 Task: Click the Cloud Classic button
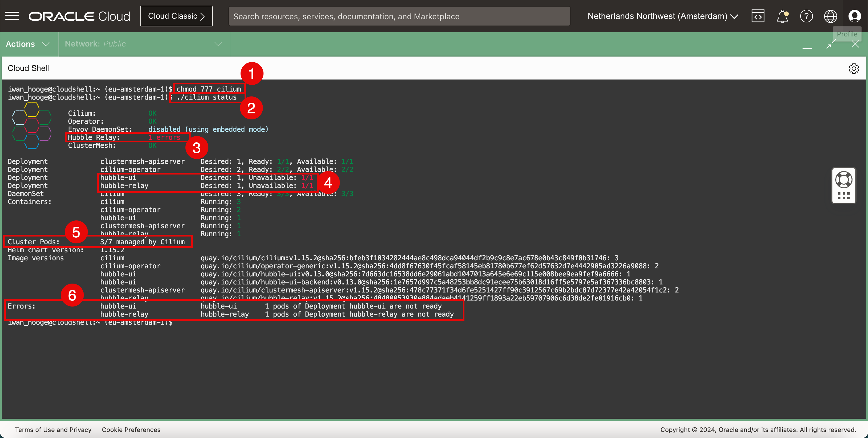[x=176, y=16]
